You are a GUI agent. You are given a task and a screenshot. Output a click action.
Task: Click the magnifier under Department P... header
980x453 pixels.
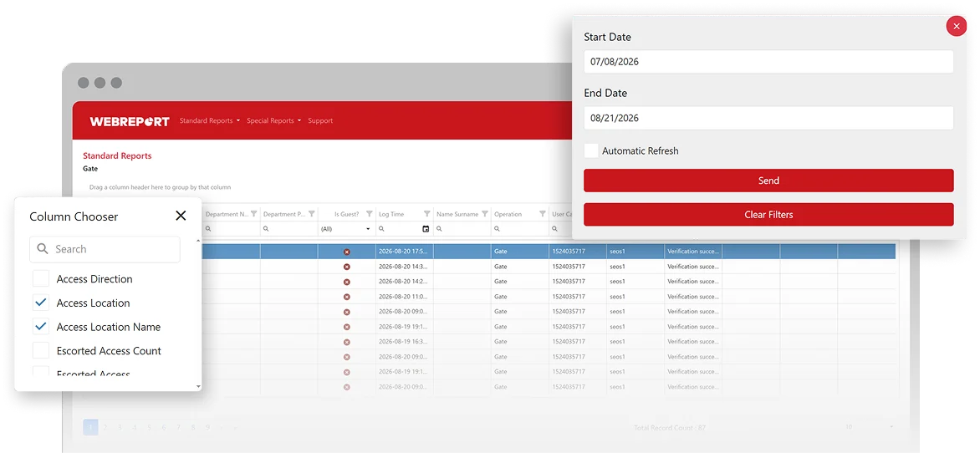pos(266,229)
